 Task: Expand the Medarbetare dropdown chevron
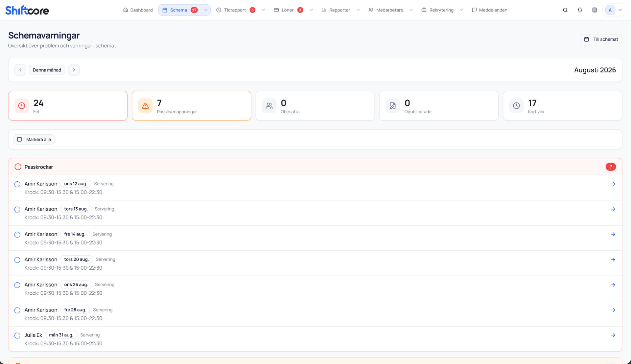pos(411,10)
